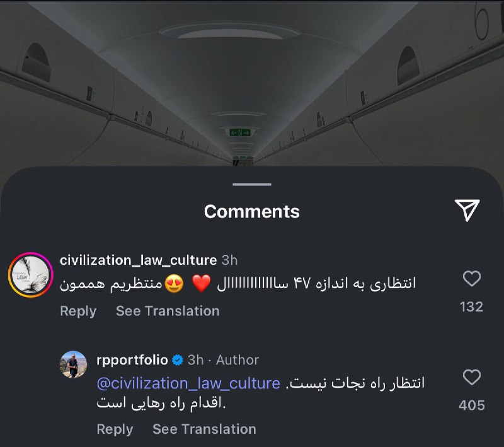Open civilization_law_culture's story-ring avatar
Screen dimensions: 504x447
coord(30,275)
